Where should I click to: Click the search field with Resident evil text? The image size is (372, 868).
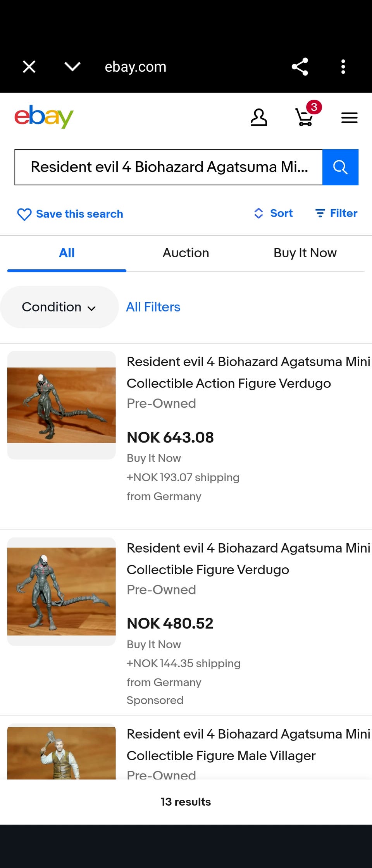point(169,167)
